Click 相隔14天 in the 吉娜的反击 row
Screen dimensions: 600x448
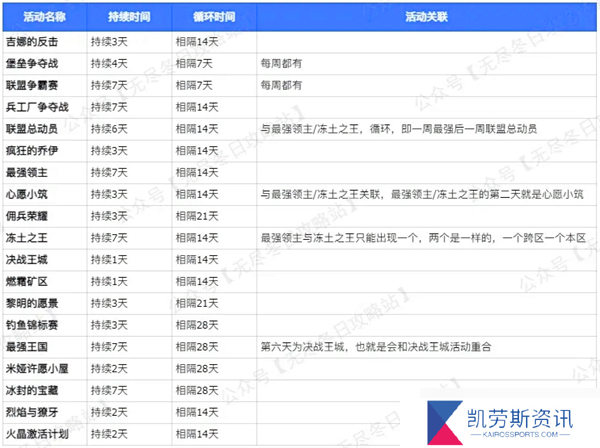[x=197, y=42]
